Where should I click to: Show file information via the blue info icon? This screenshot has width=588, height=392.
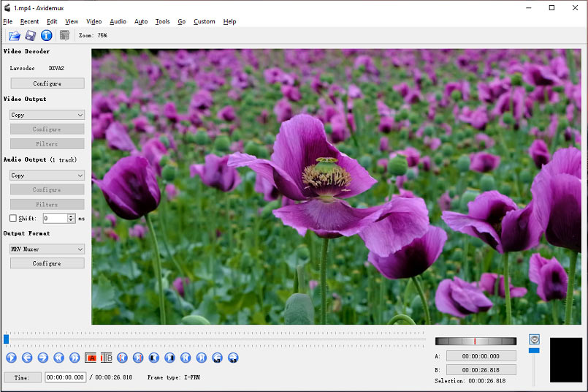pos(47,36)
